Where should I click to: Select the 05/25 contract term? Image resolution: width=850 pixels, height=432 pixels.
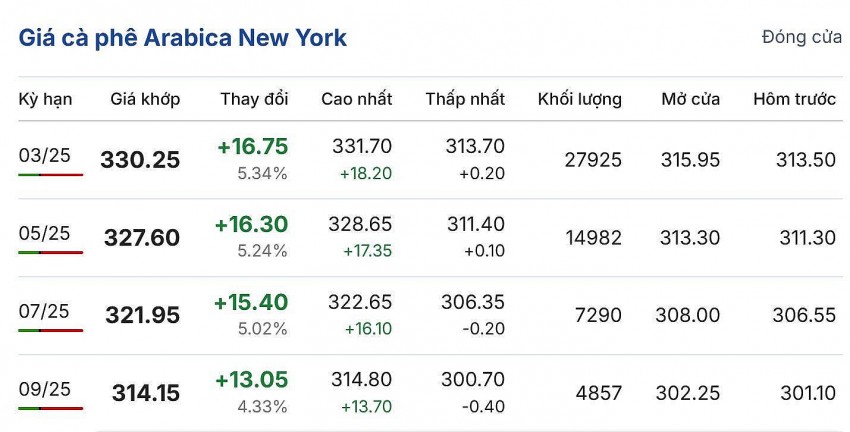45,232
